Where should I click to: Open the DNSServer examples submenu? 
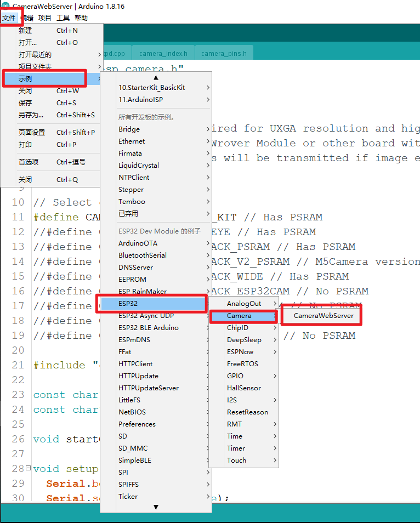[x=156, y=267]
